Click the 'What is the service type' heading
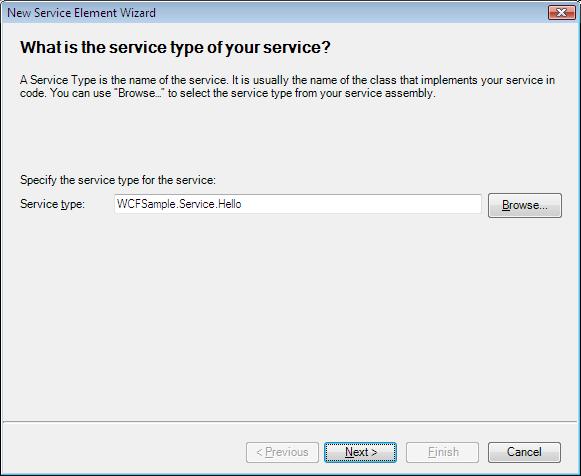Screen dimensions: 581x476 [x=175, y=47]
